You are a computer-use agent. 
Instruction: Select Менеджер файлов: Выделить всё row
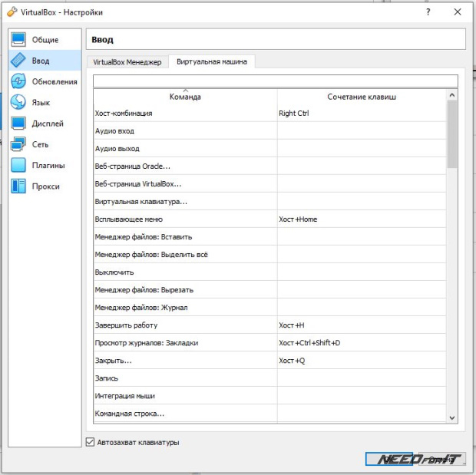point(270,254)
